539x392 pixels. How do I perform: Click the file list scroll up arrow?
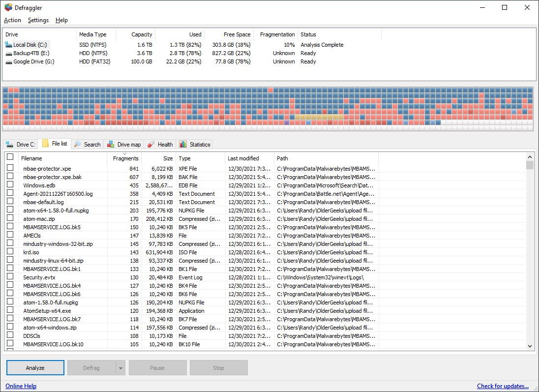pos(530,157)
